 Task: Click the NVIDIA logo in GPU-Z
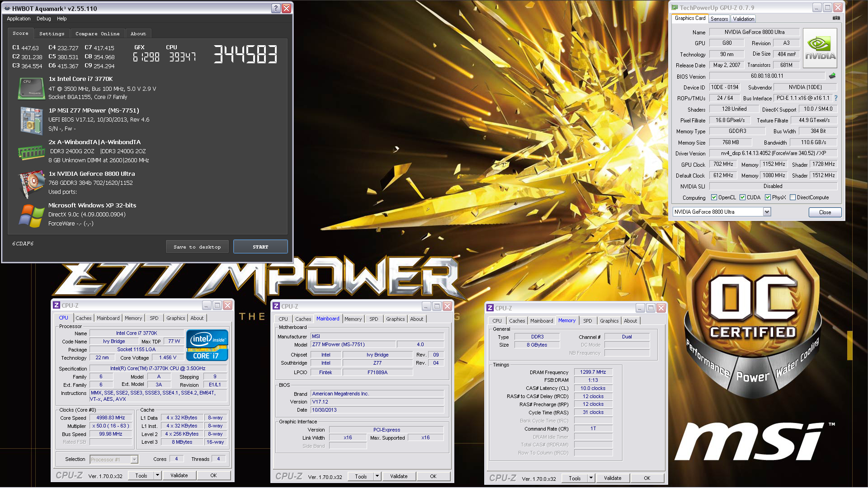point(820,48)
